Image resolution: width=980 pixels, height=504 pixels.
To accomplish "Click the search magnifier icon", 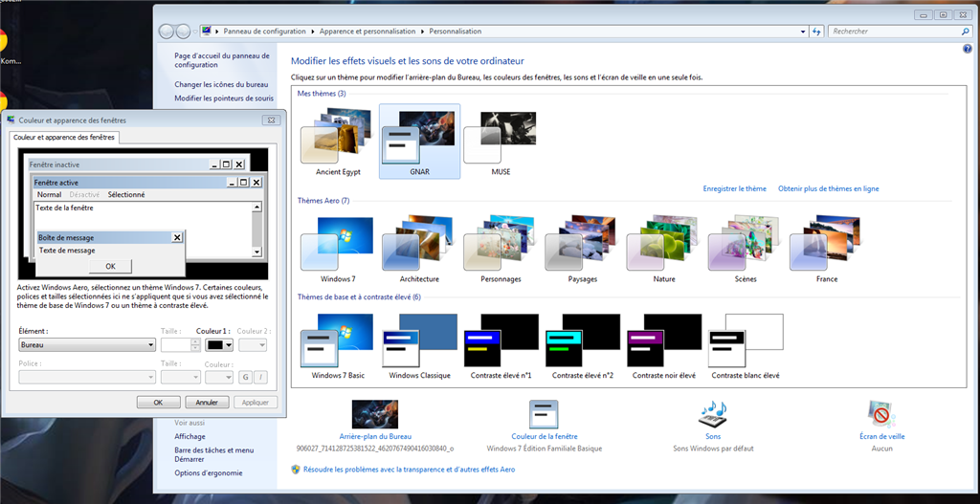I will point(965,32).
